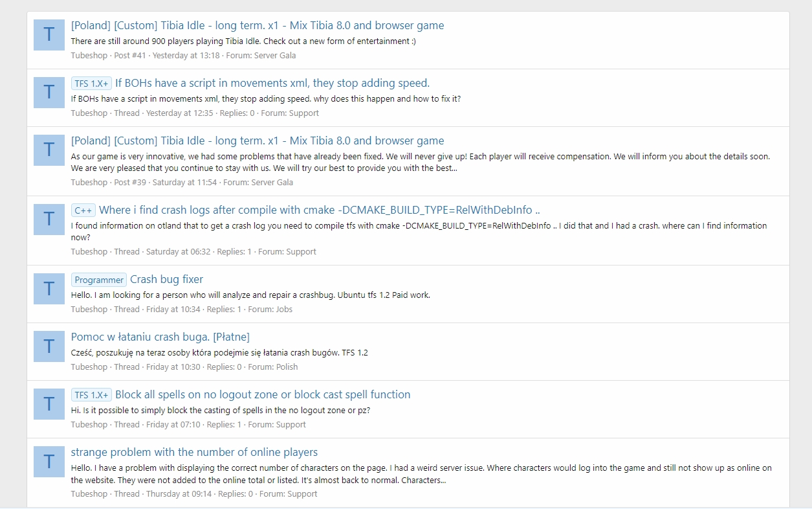Open "Block all spells on no logout zone" thread
This screenshot has height=509, width=812.
point(262,394)
